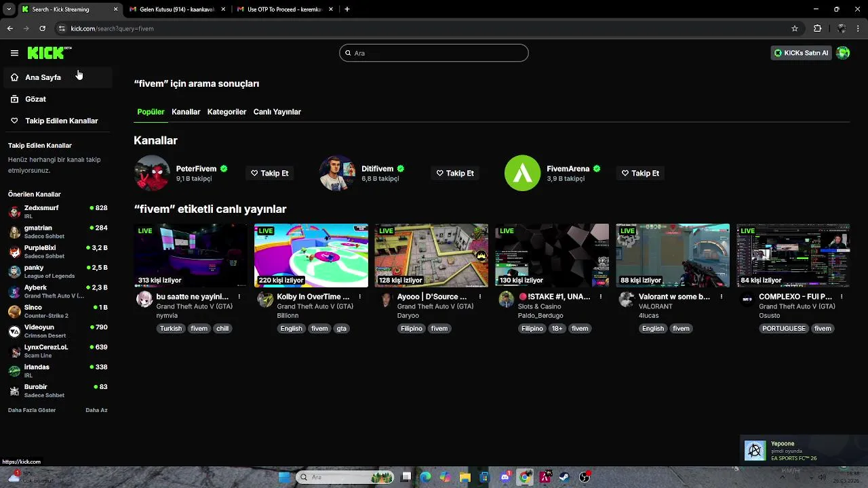
Task: Open Discord from the taskbar
Action: click(505, 477)
